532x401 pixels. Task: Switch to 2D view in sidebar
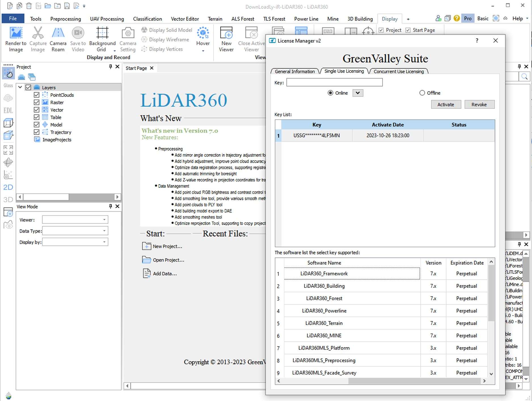(x=8, y=187)
